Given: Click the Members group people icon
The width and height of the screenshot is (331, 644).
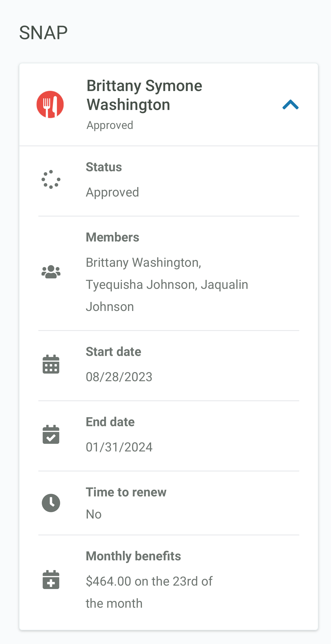Looking at the screenshot, I should pos(51,272).
